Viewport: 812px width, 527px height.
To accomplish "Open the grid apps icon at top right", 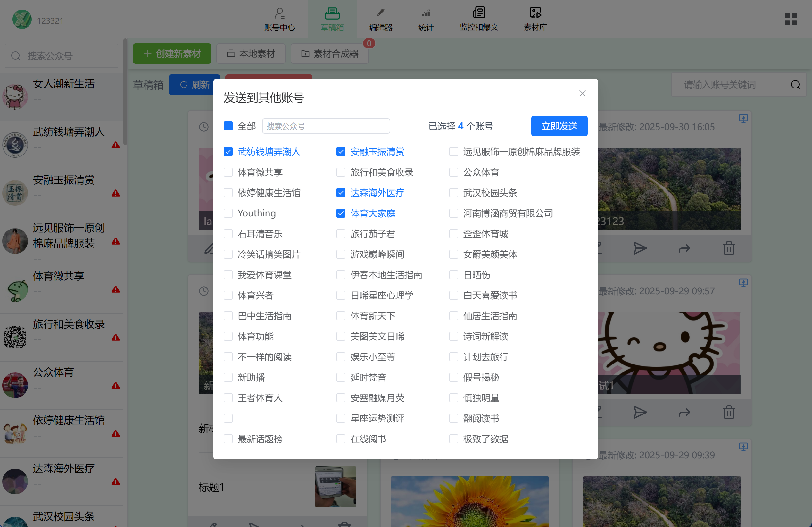I will click(x=790, y=20).
